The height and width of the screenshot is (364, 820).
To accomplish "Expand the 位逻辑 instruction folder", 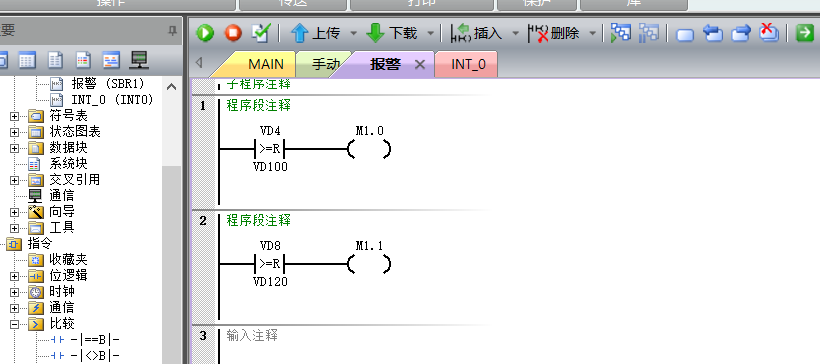I will pos(14,276).
